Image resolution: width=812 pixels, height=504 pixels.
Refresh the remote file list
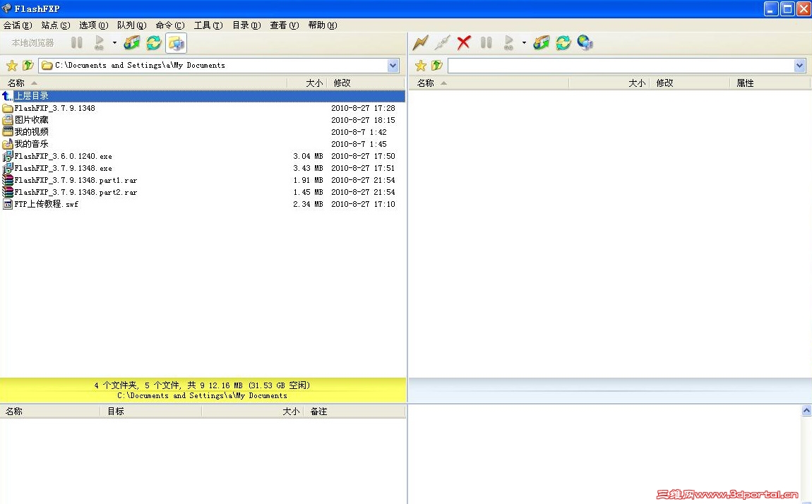[563, 42]
